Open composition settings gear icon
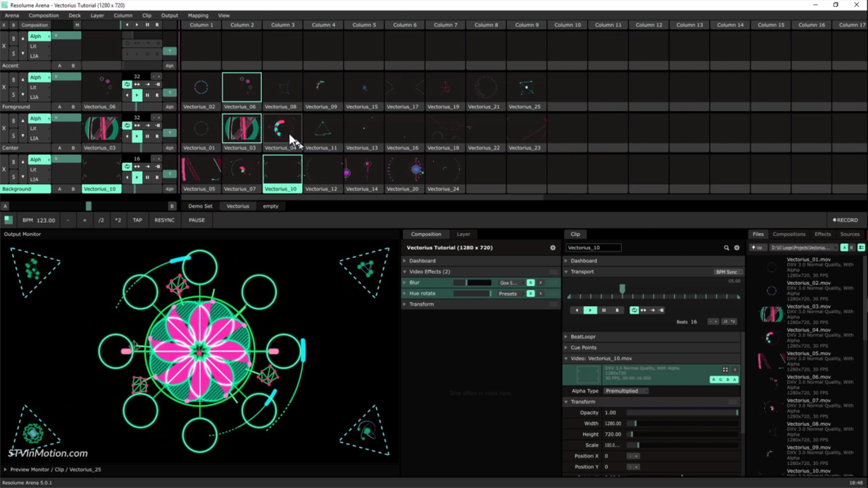Image resolution: width=868 pixels, height=488 pixels. point(553,248)
